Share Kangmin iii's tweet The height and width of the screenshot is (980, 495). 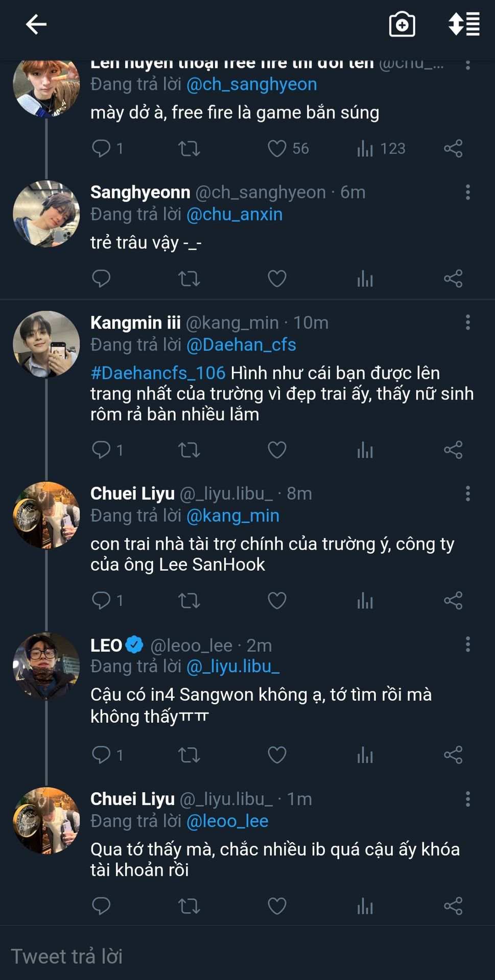pyautogui.click(x=453, y=450)
